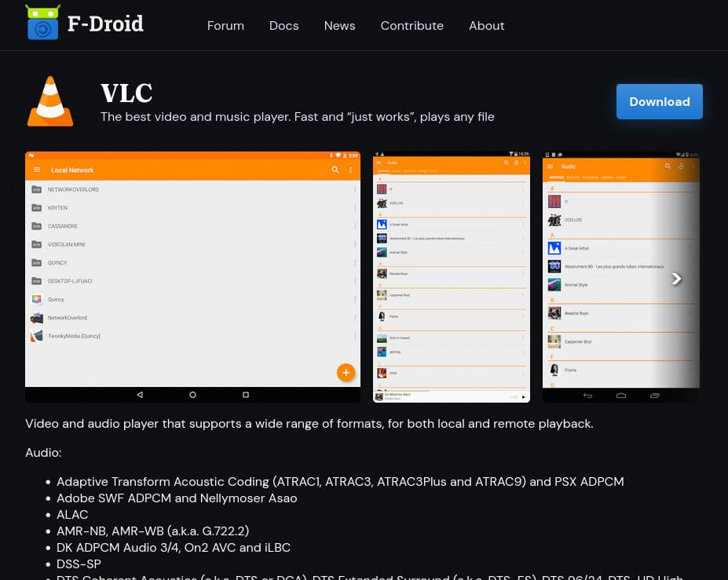Click the VLC traffic cone icon
The width and height of the screenshot is (728, 580).
pos(50,102)
